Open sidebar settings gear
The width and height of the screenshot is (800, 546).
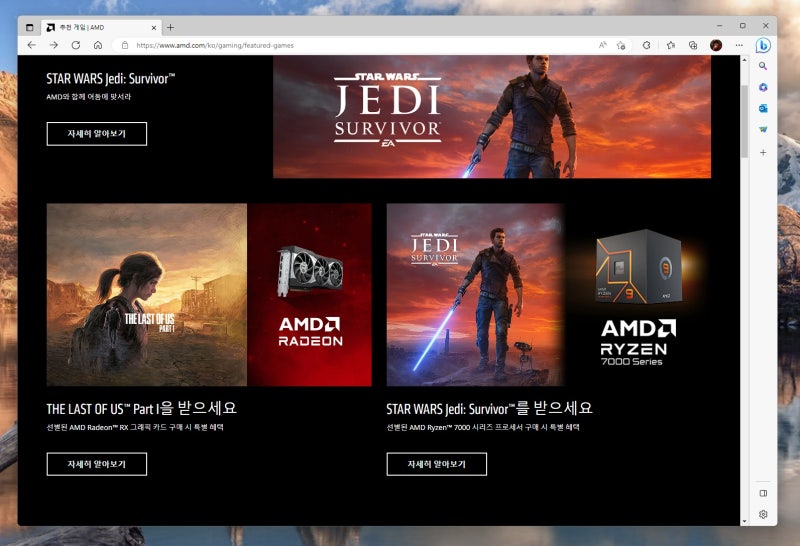tap(763, 514)
